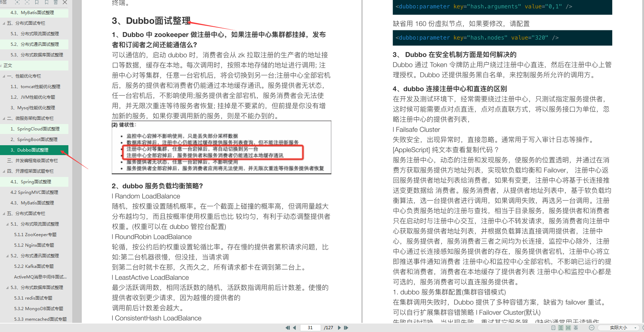
Task: Click the total page count /127
Action: (329, 328)
